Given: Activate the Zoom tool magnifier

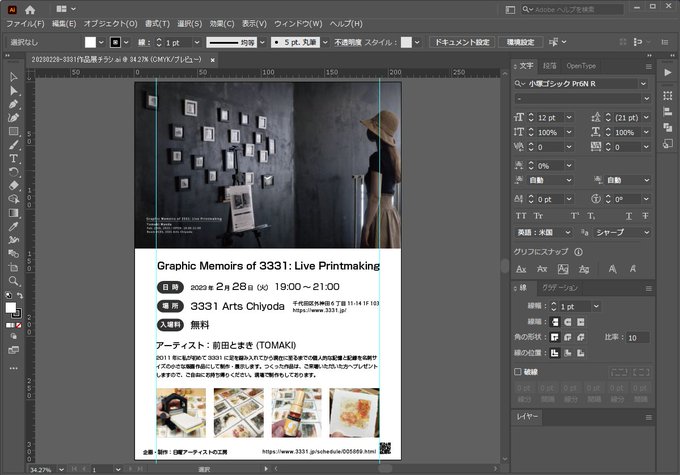Looking at the screenshot, I should (14, 281).
